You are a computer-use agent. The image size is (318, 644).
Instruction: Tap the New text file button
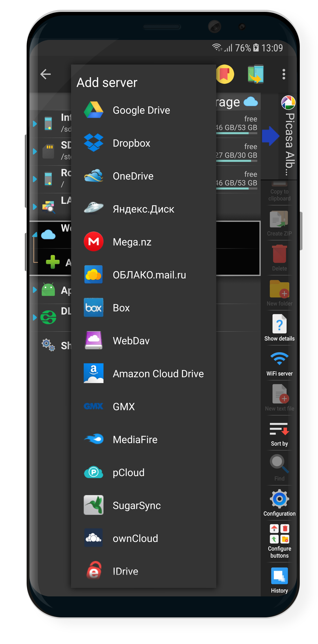coord(279,398)
